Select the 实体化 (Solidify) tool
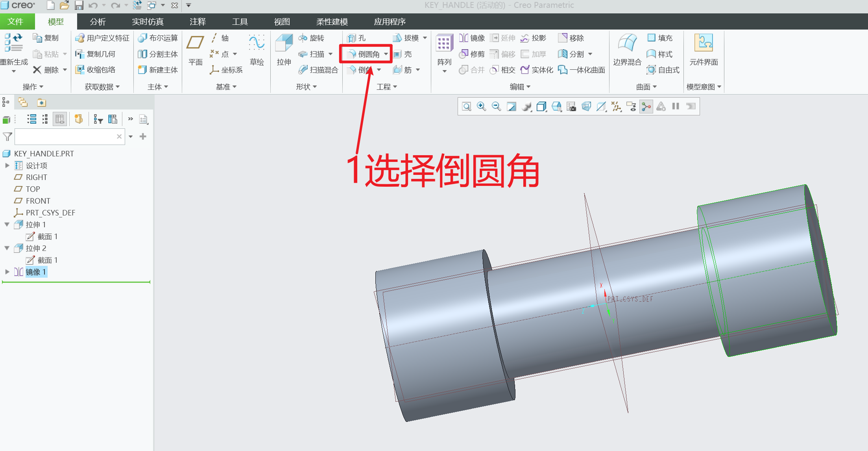The width and height of the screenshot is (868, 451). pos(536,70)
